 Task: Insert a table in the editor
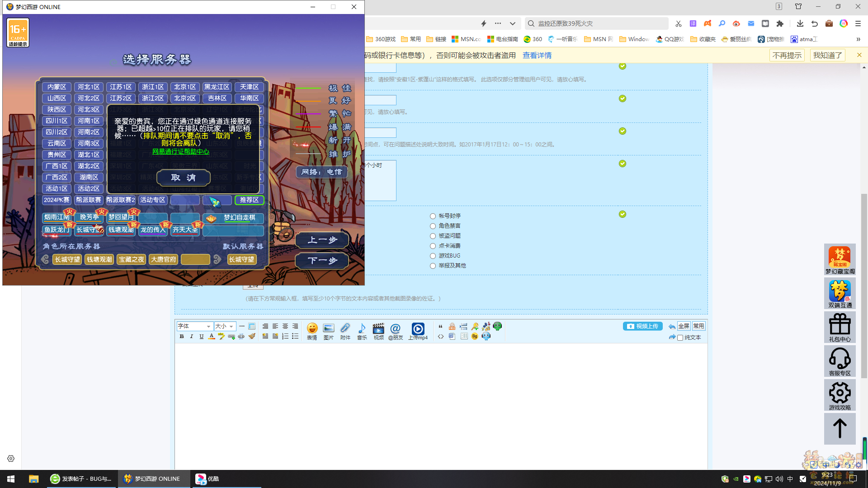(x=252, y=326)
